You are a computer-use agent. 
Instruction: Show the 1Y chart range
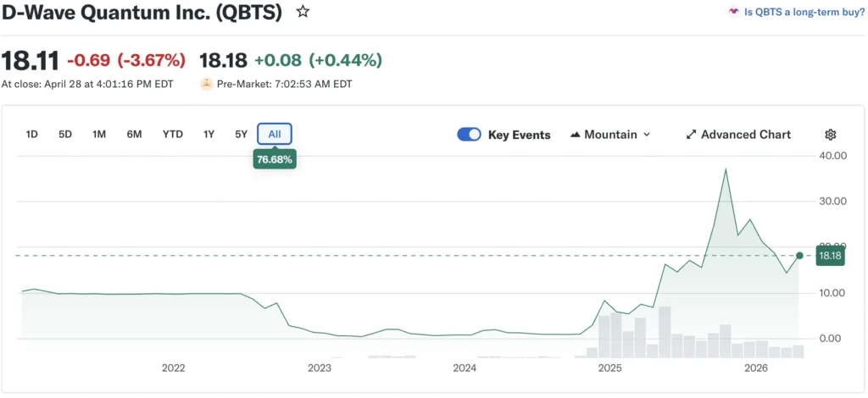pyautogui.click(x=209, y=135)
